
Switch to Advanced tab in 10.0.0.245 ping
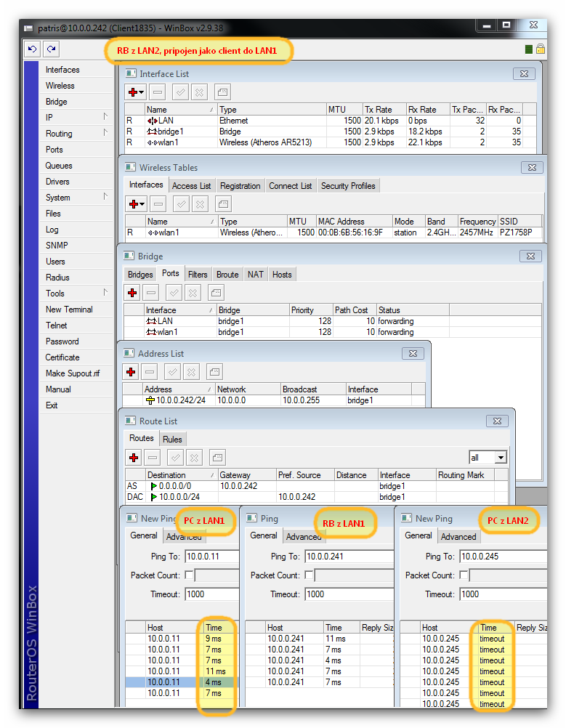tap(458, 537)
